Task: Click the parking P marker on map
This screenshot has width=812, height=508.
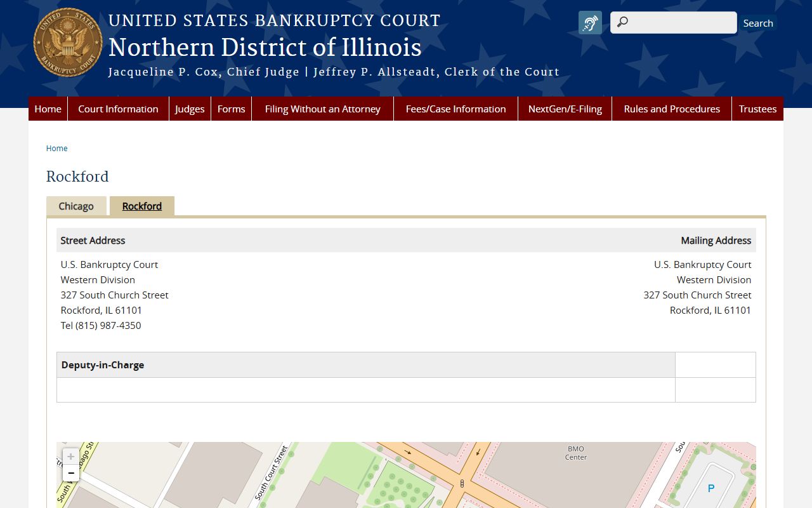Action: [x=711, y=488]
